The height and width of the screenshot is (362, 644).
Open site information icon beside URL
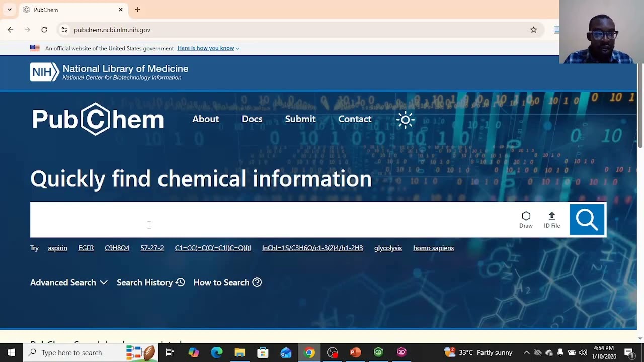click(x=64, y=30)
